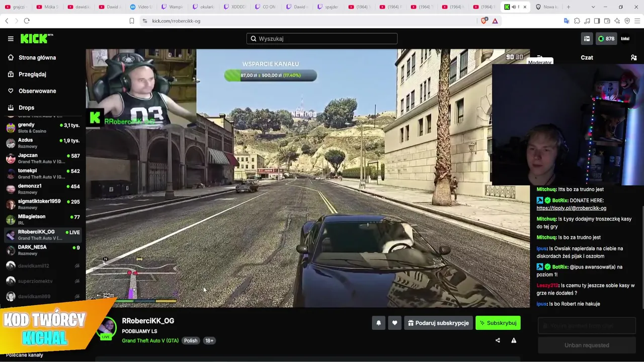Click the Leszy213 username in chat
644x362 pixels.
(547, 286)
